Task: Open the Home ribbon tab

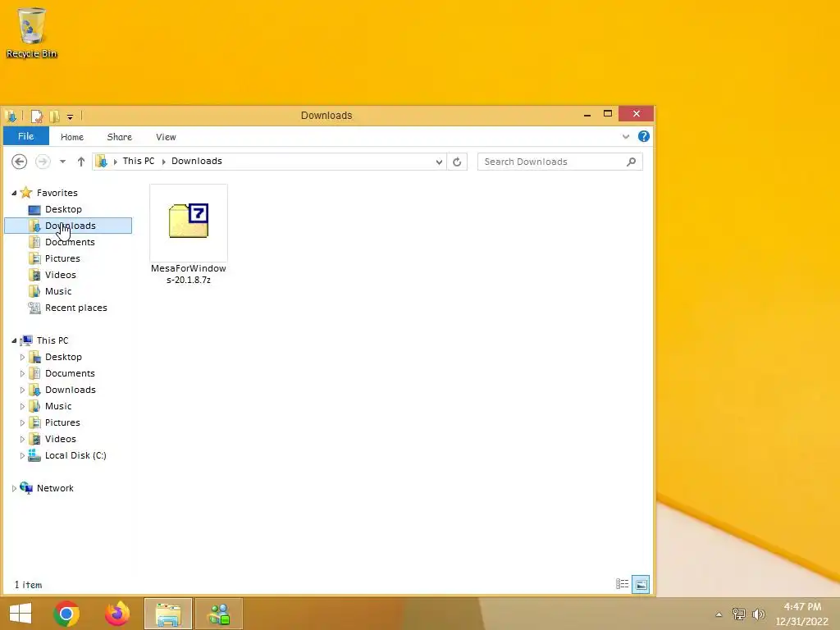Action: pyautogui.click(x=72, y=137)
